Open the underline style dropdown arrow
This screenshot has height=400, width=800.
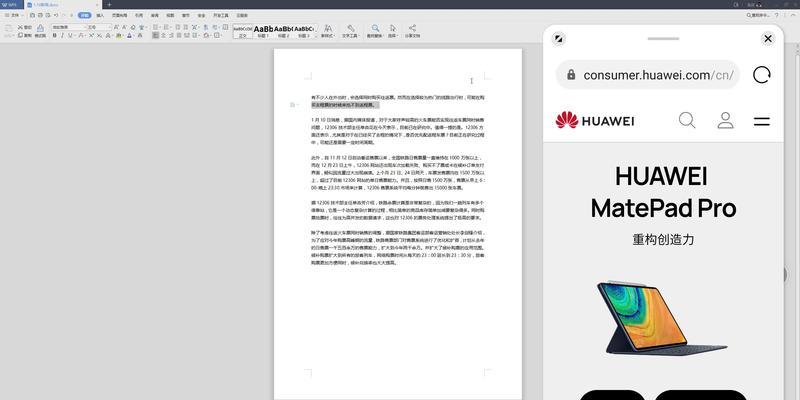coord(74,36)
